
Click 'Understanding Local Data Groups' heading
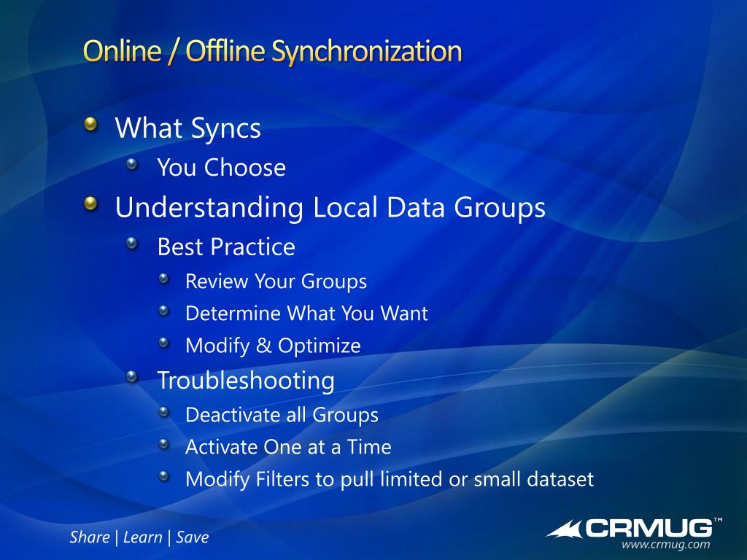point(330,208)
